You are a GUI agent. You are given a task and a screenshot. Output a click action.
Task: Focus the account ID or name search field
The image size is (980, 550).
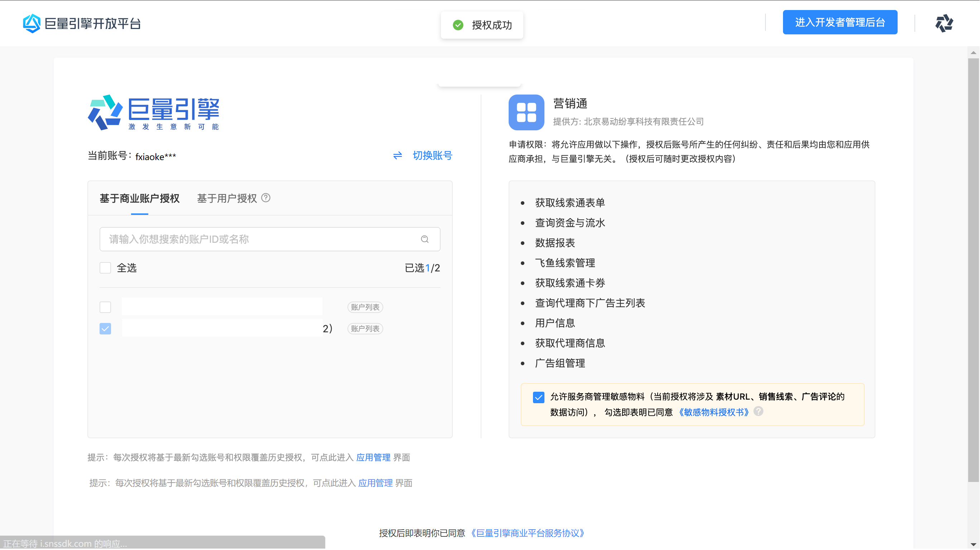click(x=270, y=239)
